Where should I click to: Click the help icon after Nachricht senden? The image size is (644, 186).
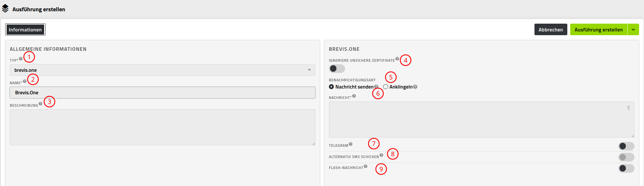pos(376,87)
